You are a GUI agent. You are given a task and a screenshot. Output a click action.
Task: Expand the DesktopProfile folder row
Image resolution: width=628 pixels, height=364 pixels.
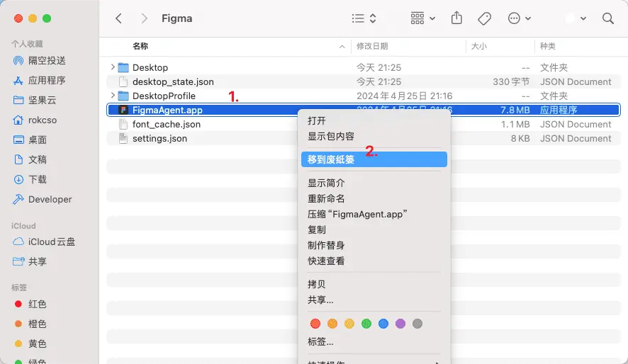(113, 95)
